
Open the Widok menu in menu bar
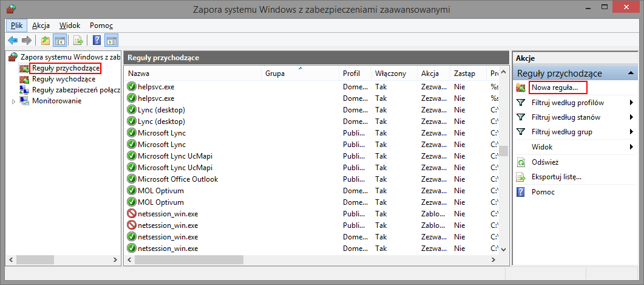point(69,26)
